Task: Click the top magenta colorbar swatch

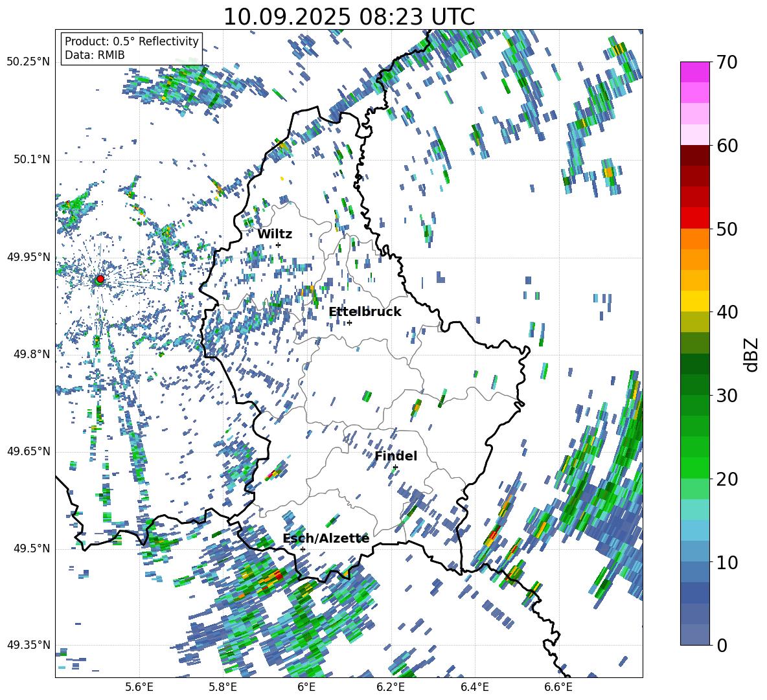Action: tap(694, 72)
